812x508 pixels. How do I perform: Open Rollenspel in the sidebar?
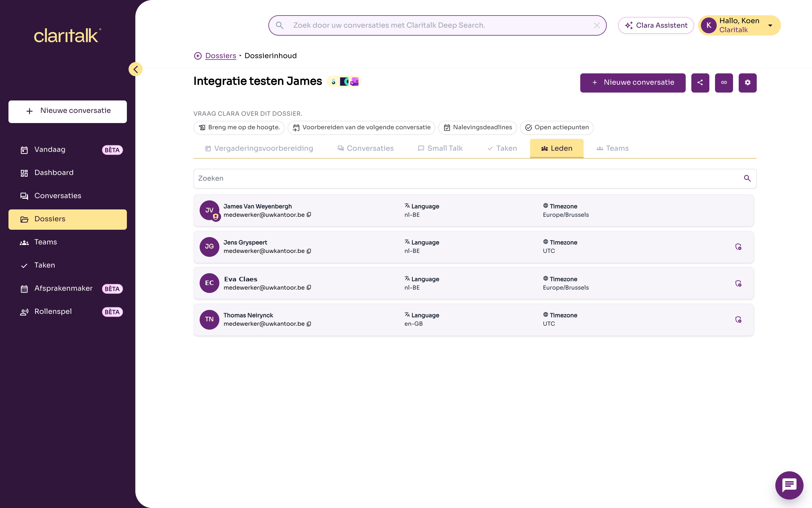click(68, 312)
